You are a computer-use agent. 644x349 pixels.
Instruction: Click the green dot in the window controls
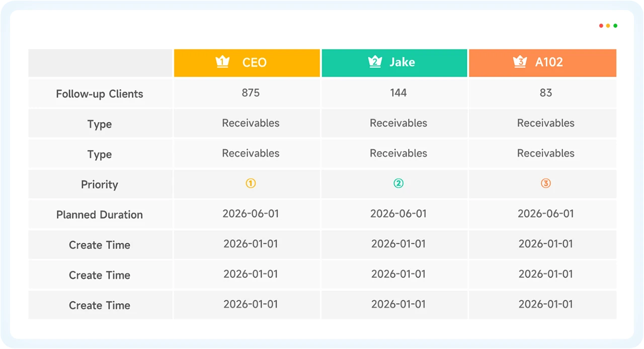615,26
